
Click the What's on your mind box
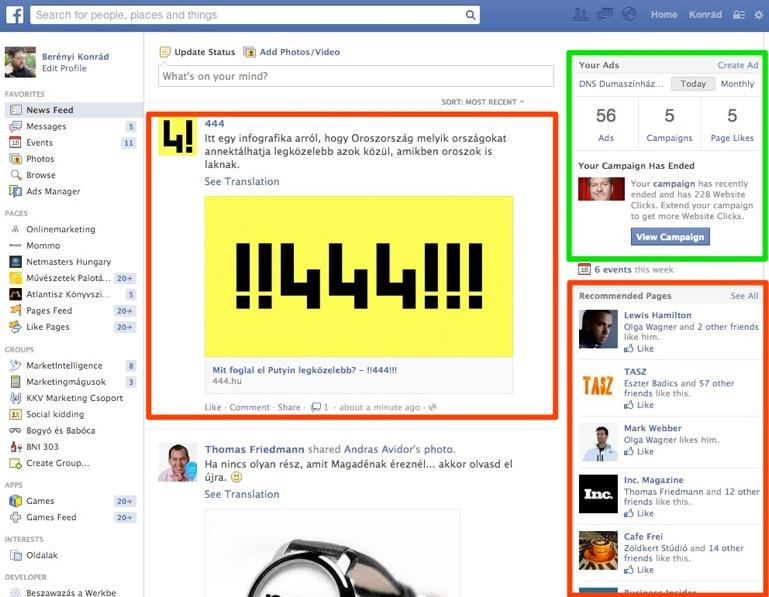(356, 76)
